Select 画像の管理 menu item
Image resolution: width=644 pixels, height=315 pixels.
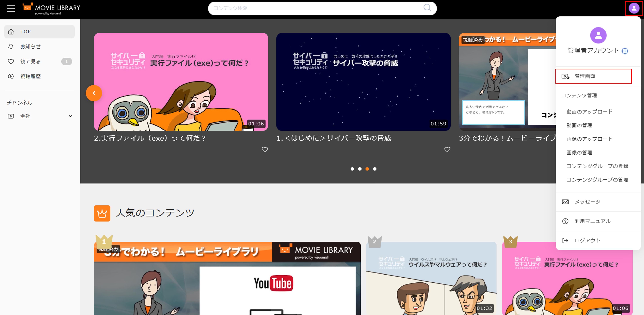point(579,152)
